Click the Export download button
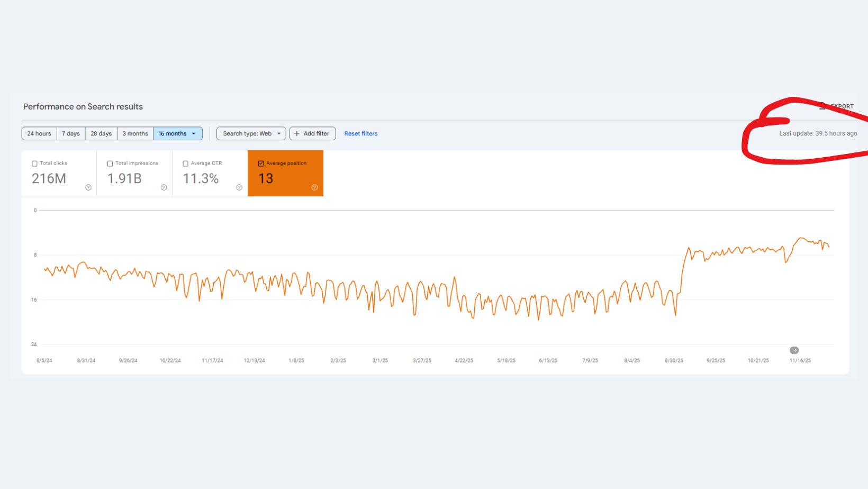 [837, 106]
